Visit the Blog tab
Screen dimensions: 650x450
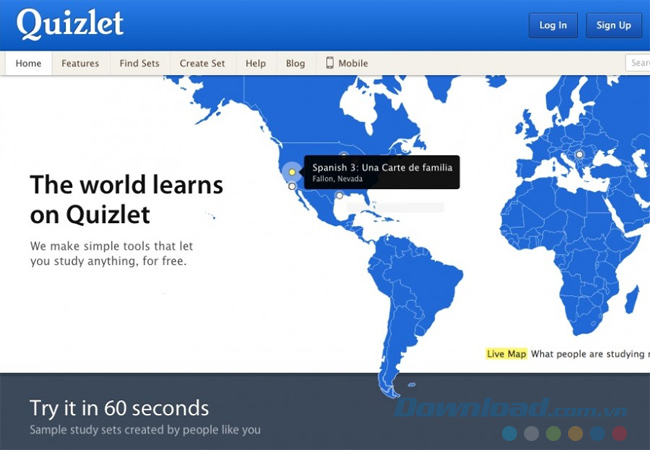(x=296, y=63)
